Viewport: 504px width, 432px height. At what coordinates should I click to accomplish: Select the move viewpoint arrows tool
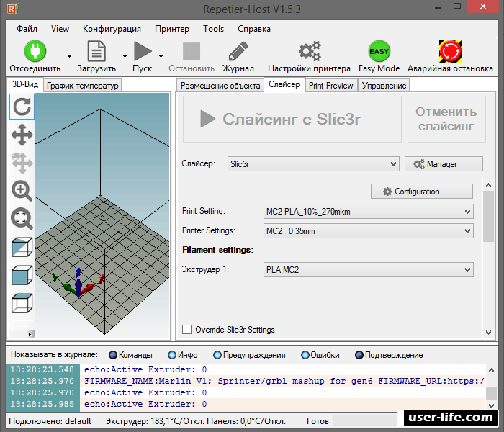click(22, 135)
